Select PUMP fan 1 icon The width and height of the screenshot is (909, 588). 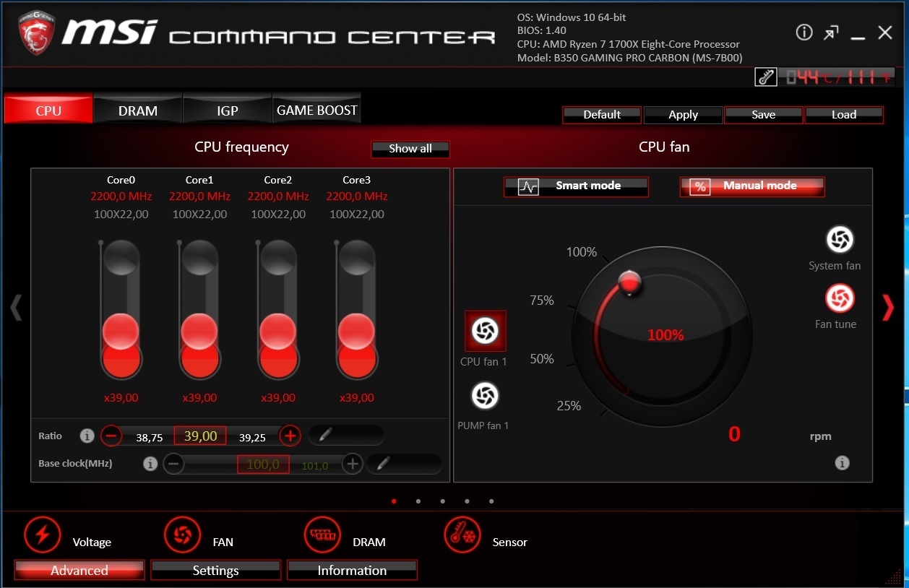pos(485,395)
